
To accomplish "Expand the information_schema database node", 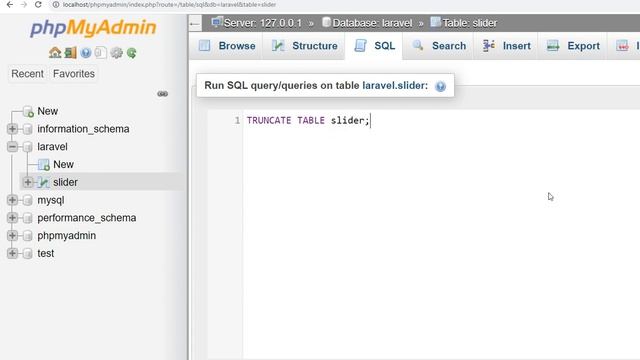I will tap(12, 129).
